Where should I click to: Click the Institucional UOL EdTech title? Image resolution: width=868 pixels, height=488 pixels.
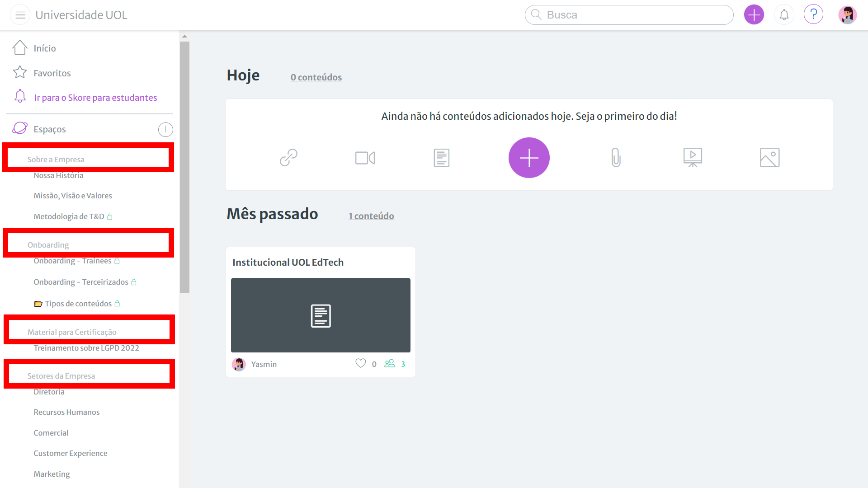click(288, 263)
